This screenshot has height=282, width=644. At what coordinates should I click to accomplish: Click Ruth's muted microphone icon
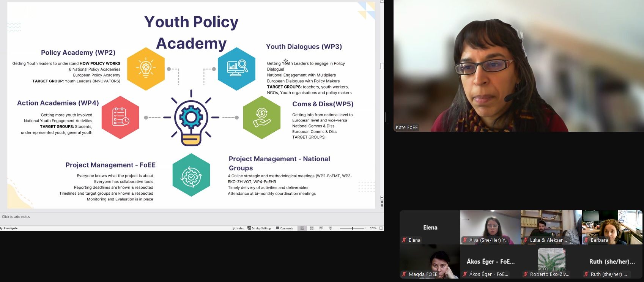click(x=586, y=274)
